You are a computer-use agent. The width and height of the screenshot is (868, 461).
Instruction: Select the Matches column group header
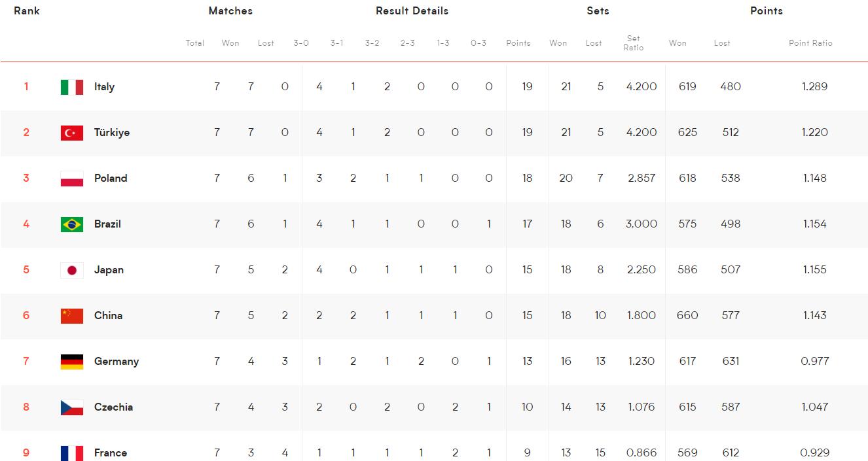pos(230,10)
